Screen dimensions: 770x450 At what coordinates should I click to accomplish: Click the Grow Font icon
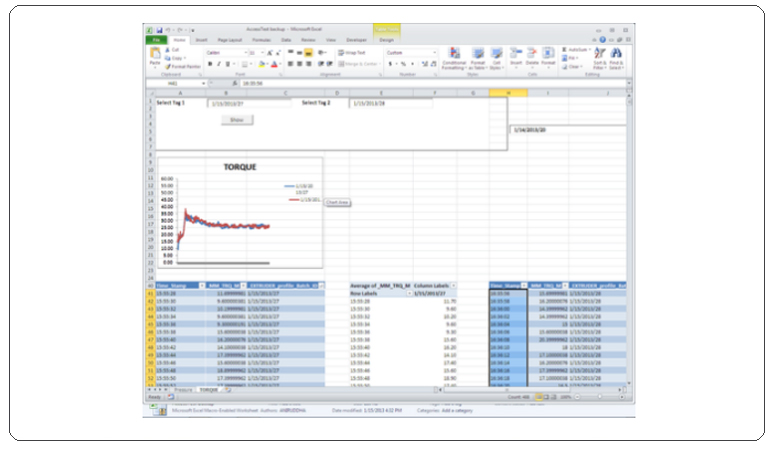coord(269,53)
